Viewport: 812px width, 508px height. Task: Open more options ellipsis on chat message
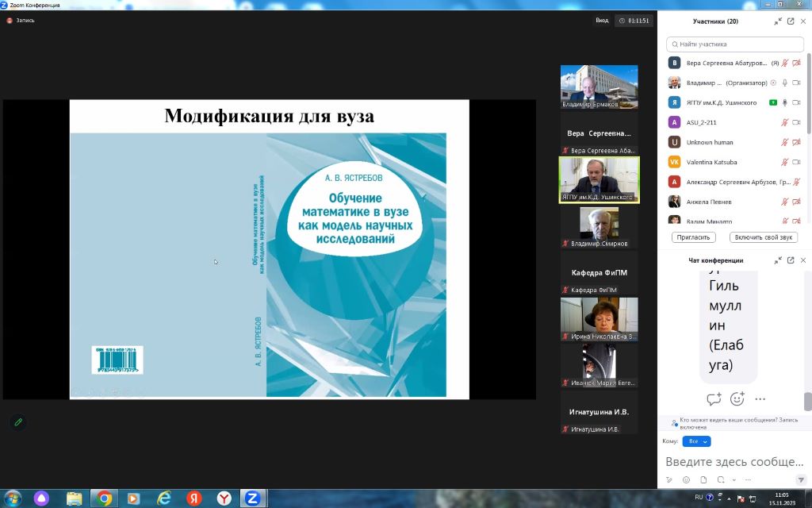pos(760,398)
